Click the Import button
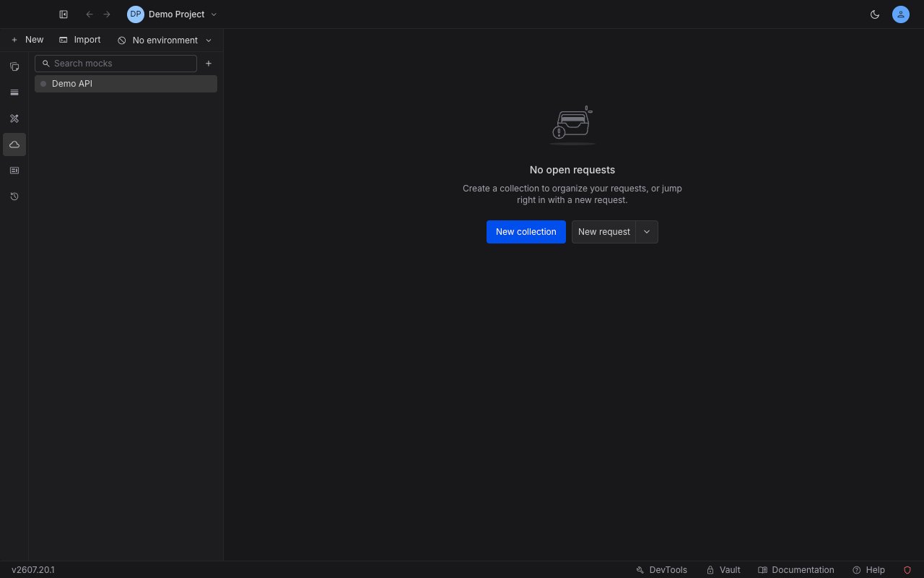Viewport: 924px width, 578px height. point(80,40)
